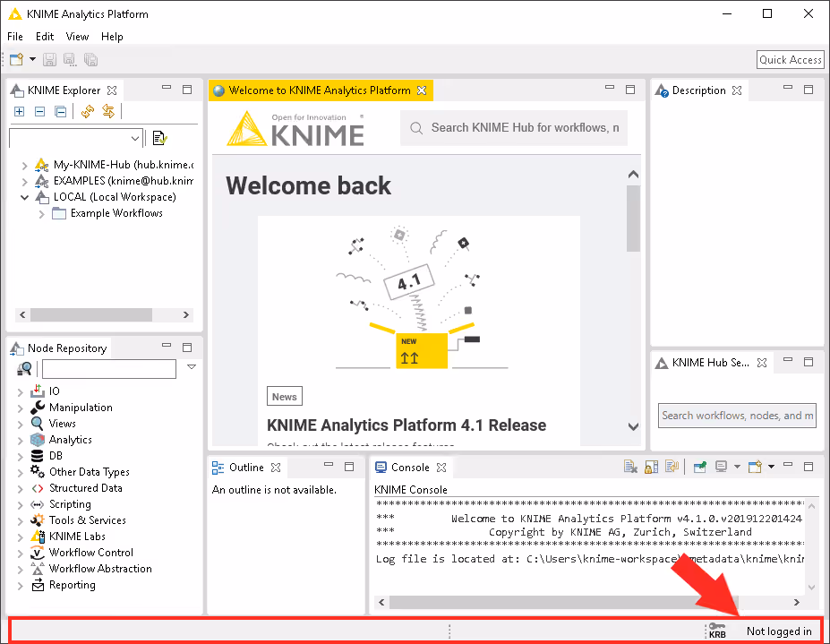Click welcome page scroll up arrow

[x=633, y=175]
